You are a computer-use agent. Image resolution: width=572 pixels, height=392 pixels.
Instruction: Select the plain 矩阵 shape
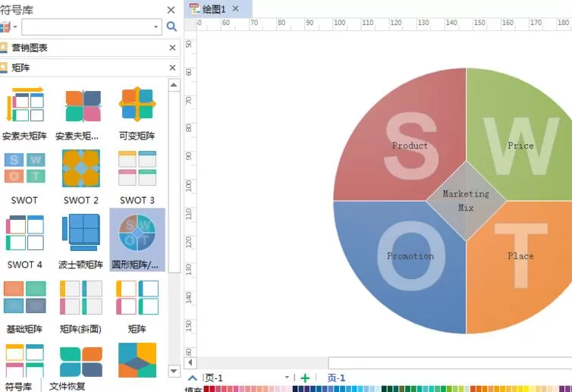(137, 297)
